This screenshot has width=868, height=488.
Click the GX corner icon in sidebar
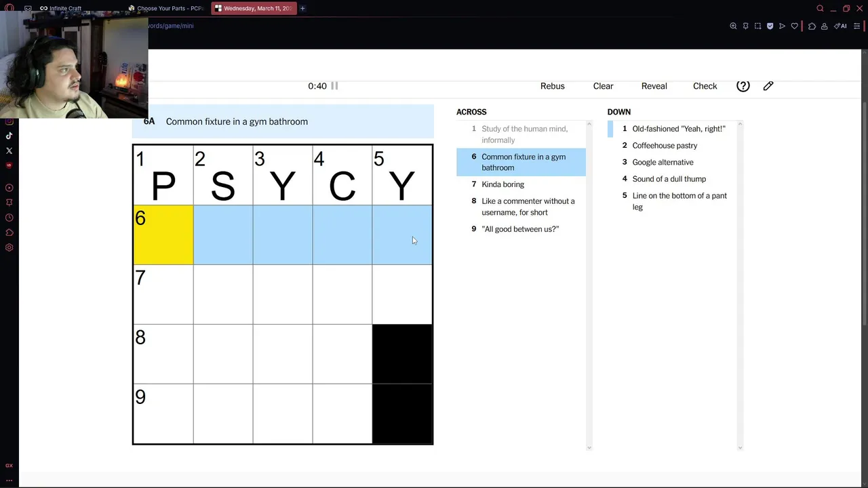click(x=9, y=466)
